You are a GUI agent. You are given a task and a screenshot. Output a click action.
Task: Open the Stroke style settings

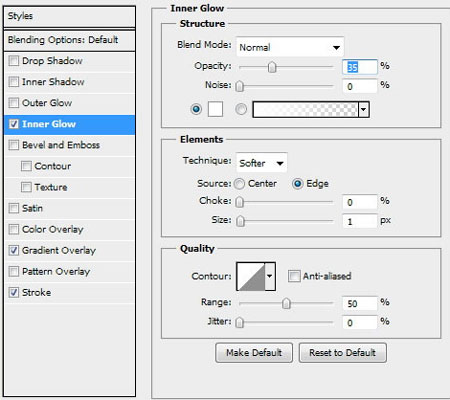pos(37,293)
